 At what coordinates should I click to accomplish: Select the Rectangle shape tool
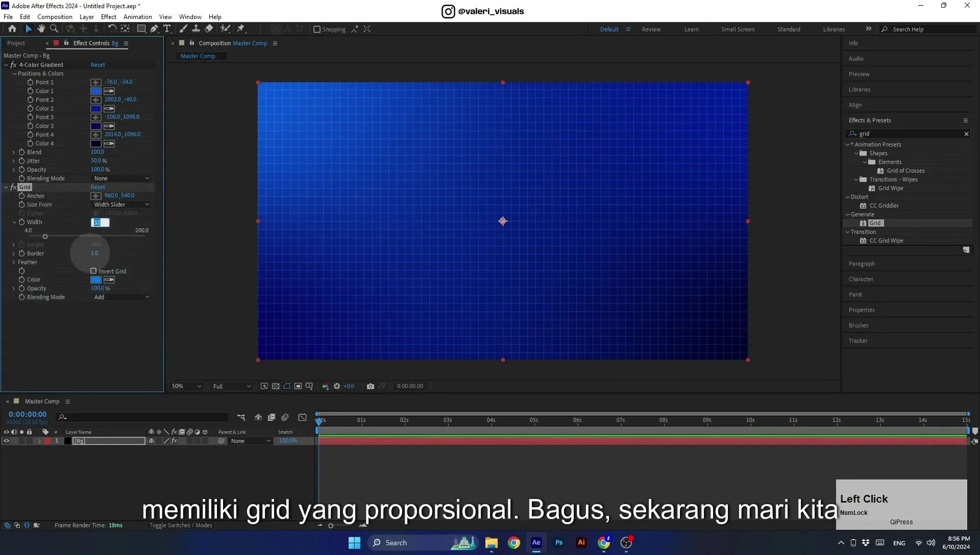coord(141,29)
